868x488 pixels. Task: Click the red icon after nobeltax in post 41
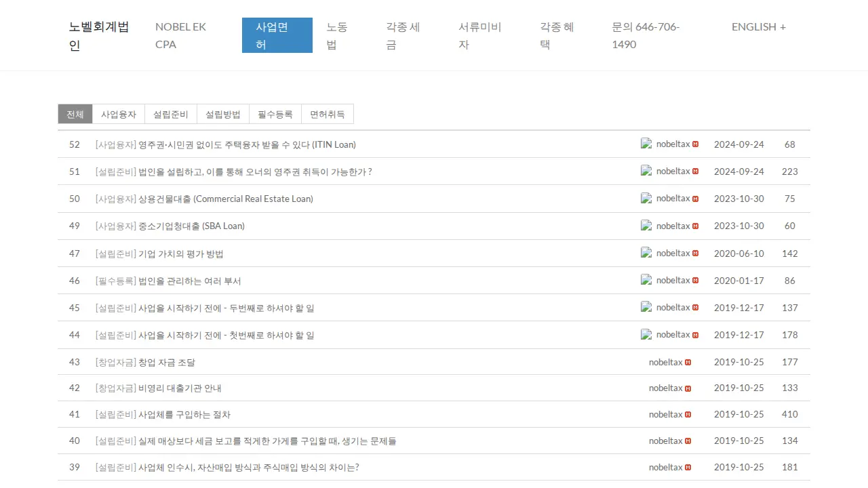pos(688,415)
